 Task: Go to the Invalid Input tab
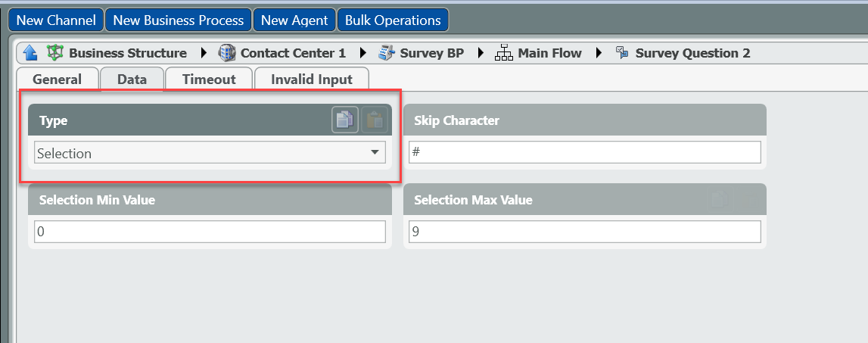(x=312, y=80)
